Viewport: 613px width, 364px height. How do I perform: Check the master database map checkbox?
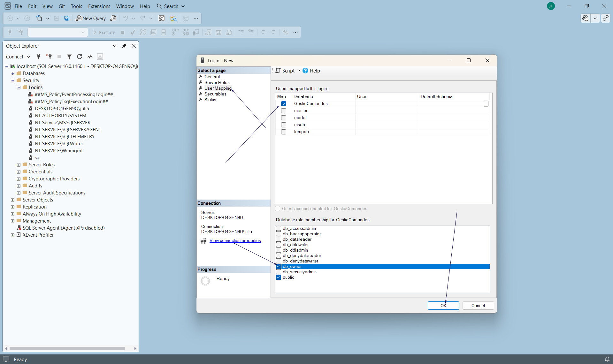coord(284,111)
